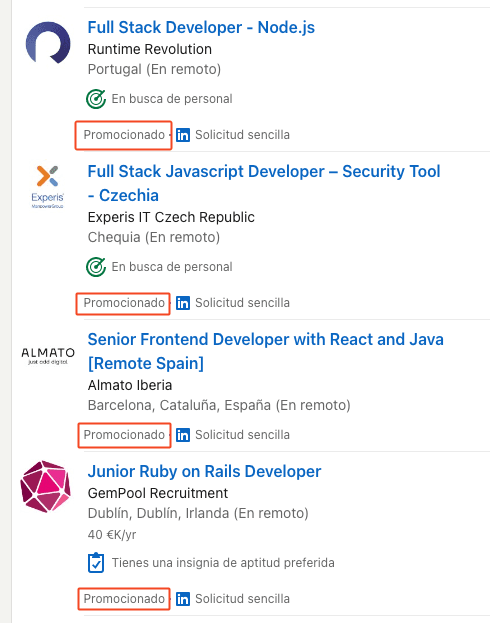Click the Runtime Revolution company name
Viewport: 490px width, 623px height.
tap(149, 49)
